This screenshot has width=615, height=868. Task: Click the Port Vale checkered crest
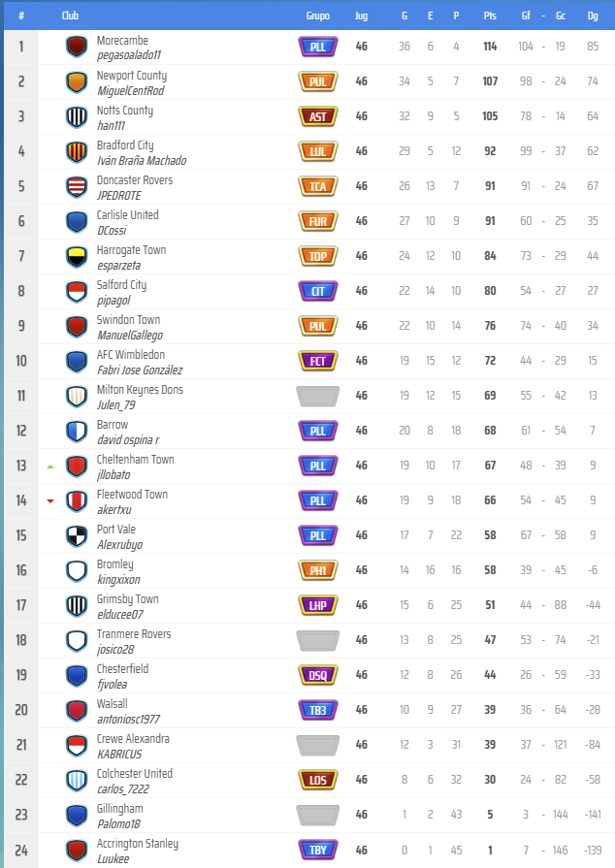pyautogui.click(x=77, y=535)
